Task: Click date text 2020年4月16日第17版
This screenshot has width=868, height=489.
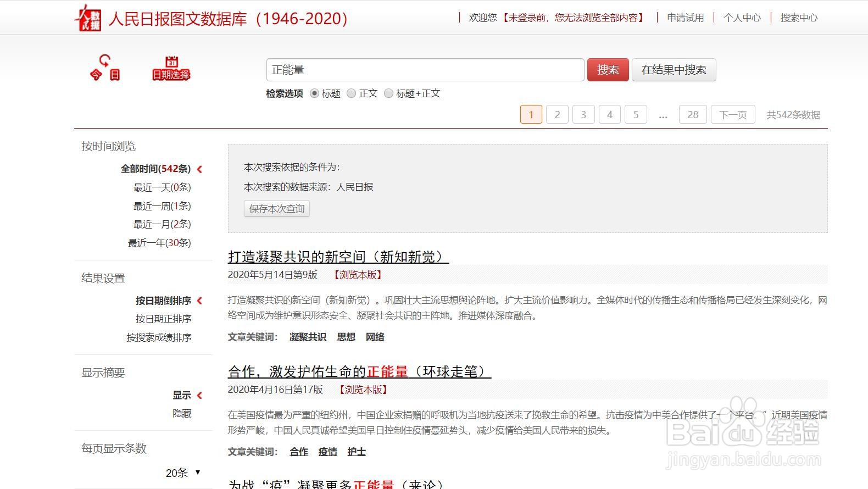Action: click(275, 390)
